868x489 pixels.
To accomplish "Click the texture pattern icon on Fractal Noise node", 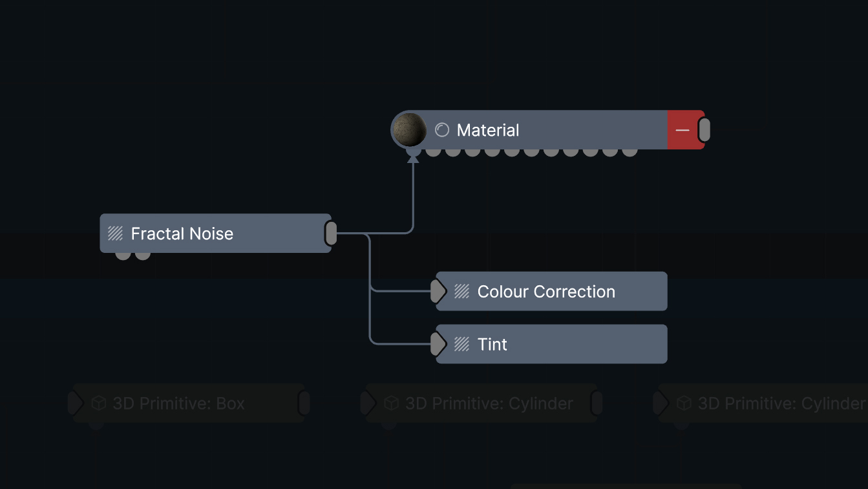I will 116,234.
